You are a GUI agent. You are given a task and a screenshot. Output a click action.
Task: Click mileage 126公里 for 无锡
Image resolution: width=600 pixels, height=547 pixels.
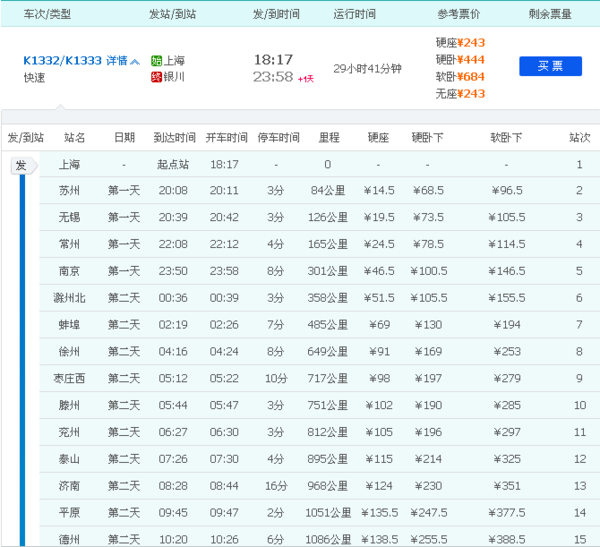pos(328,217)
